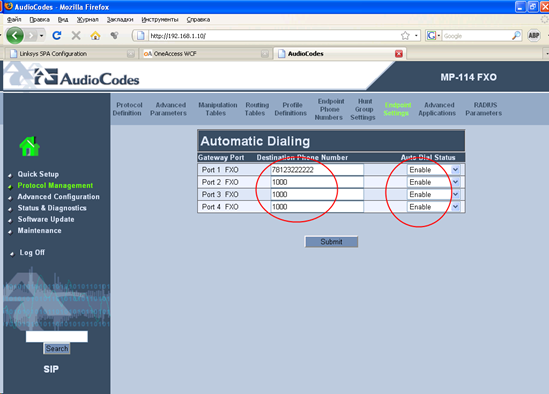This screenshot has height=394, width=549.
Task: Bookmark this page with the star icon
Action: (x=405, y=35)
